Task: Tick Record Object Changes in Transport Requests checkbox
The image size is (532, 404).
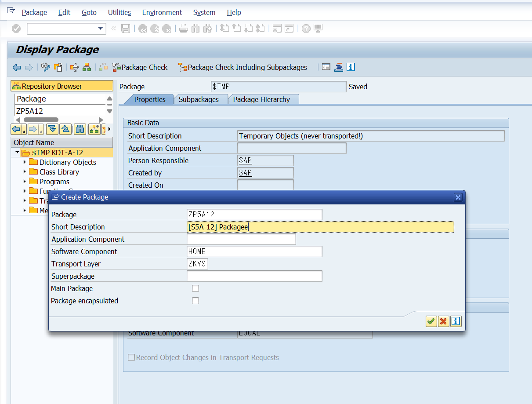Action: [x=131, y=357]
